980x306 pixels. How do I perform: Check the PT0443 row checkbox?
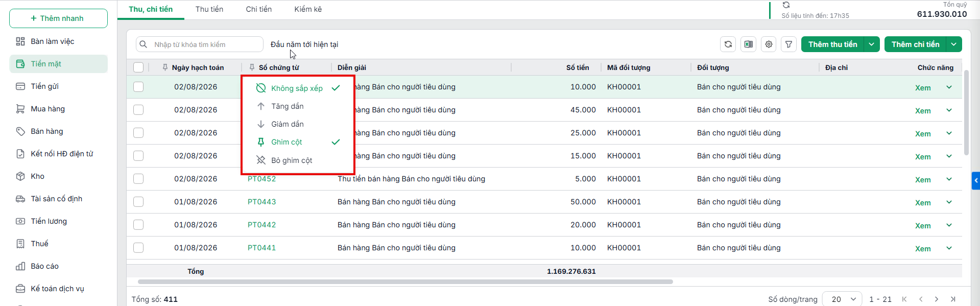point(138,202)
